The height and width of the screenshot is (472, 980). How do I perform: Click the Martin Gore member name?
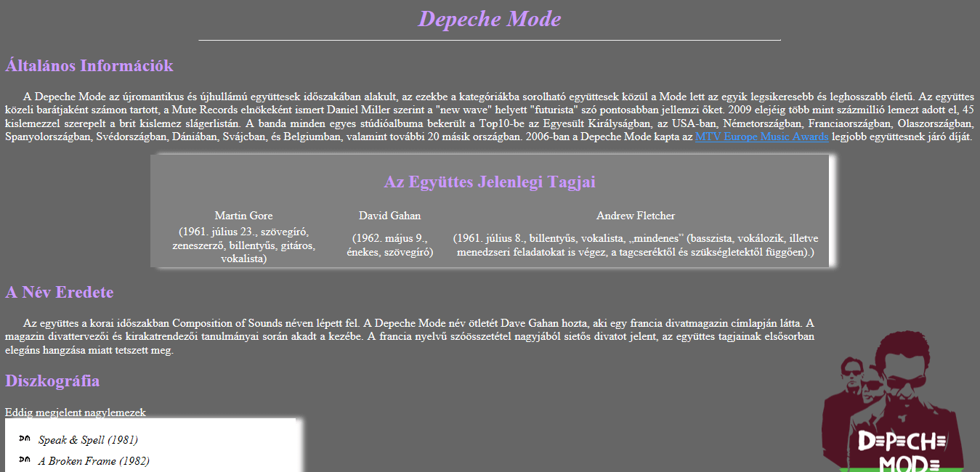pos(244,216)
